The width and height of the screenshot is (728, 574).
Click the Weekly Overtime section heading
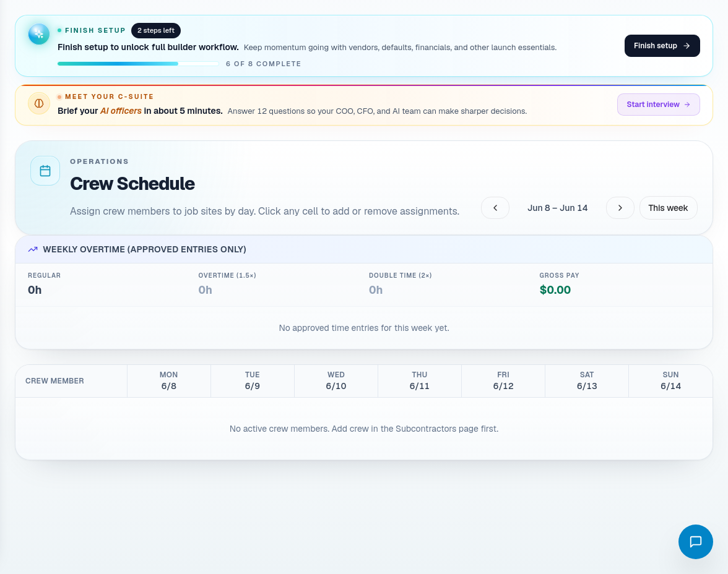click(x=144, y=250)
